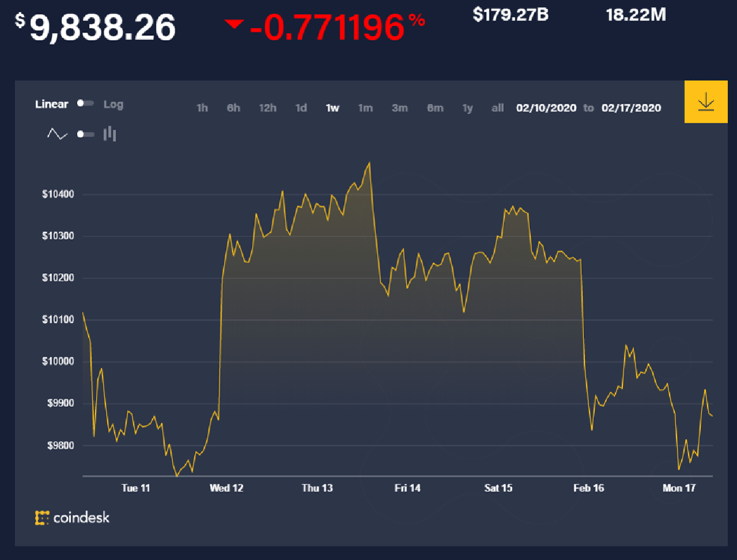The width and height of the screenshot is (737, 560).
Task: Click the 18.22M supply value
Action: tap(636, 14)
